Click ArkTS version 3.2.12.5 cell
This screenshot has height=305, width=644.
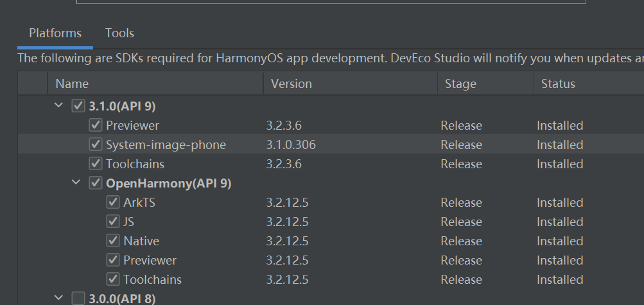click(287, 202)
